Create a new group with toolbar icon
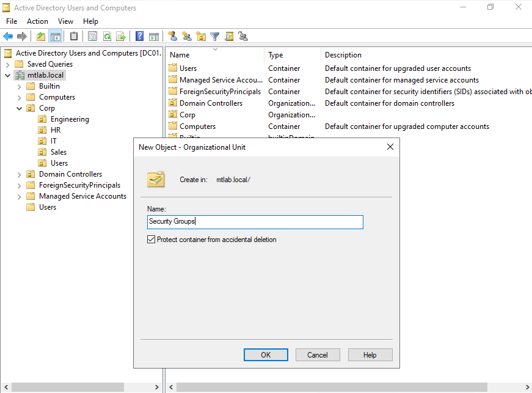Image resolution: width=532 pixels, height=393 pixels. click(x=187, y=36)
